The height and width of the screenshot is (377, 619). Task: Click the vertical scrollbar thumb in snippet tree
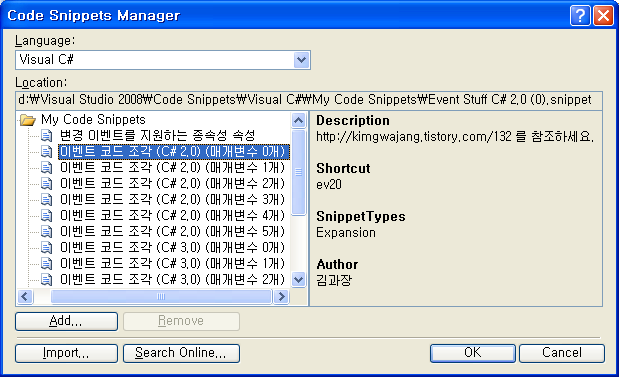[298, 173]
